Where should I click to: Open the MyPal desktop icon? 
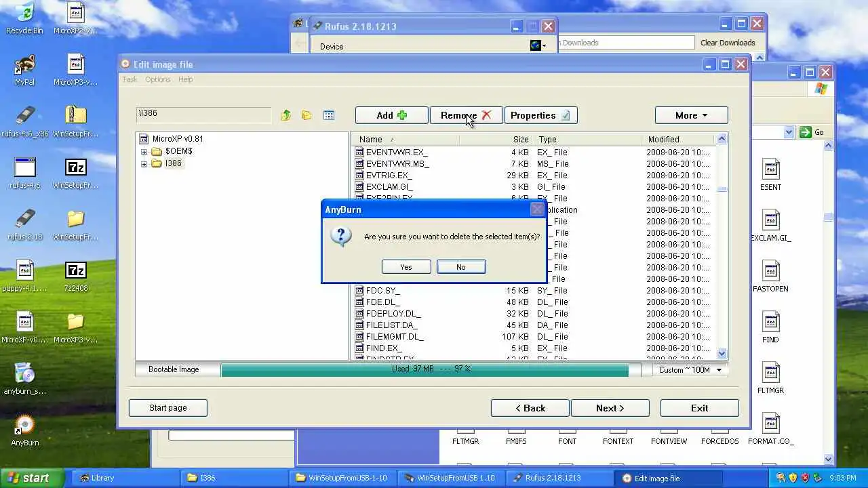24,69
